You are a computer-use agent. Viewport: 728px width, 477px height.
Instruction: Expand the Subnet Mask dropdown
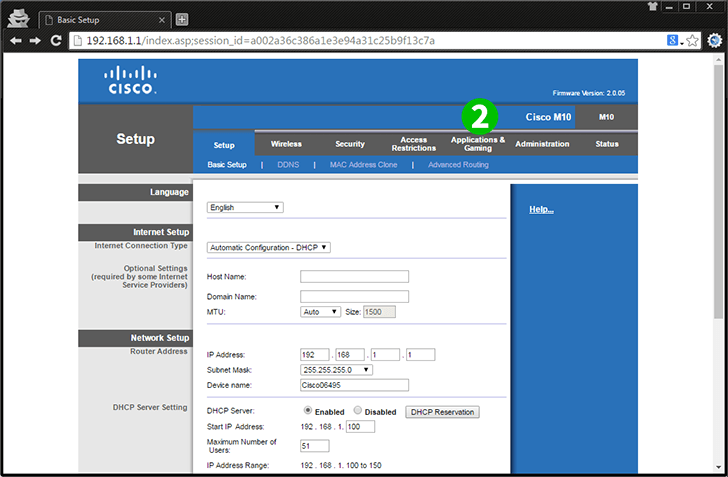point(336,370)
